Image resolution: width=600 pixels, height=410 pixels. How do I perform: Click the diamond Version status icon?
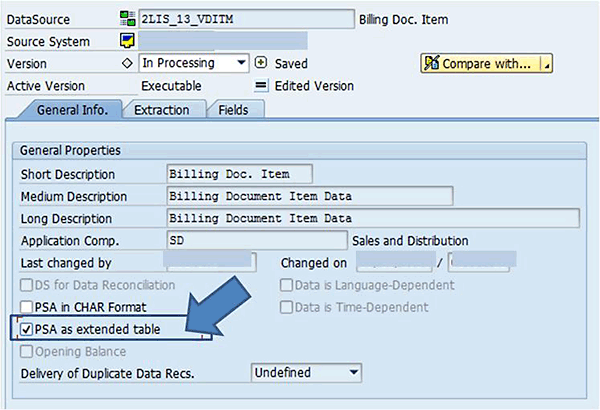click(127, 63)
